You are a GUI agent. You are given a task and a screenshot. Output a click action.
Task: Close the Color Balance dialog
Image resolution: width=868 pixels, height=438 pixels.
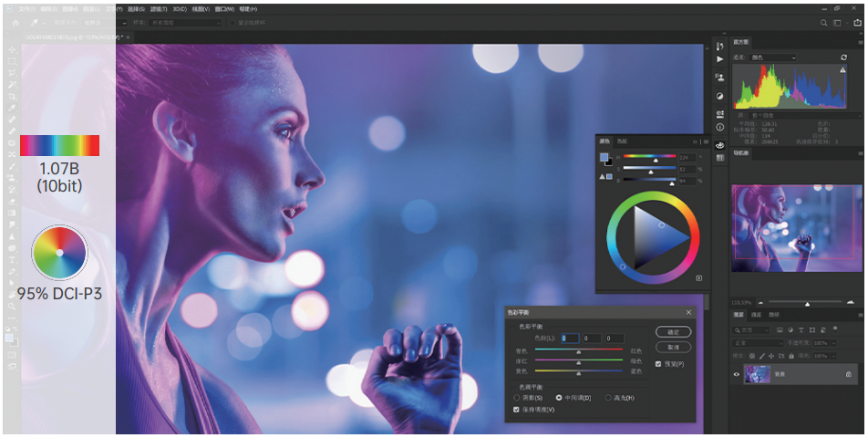(688, 312)
